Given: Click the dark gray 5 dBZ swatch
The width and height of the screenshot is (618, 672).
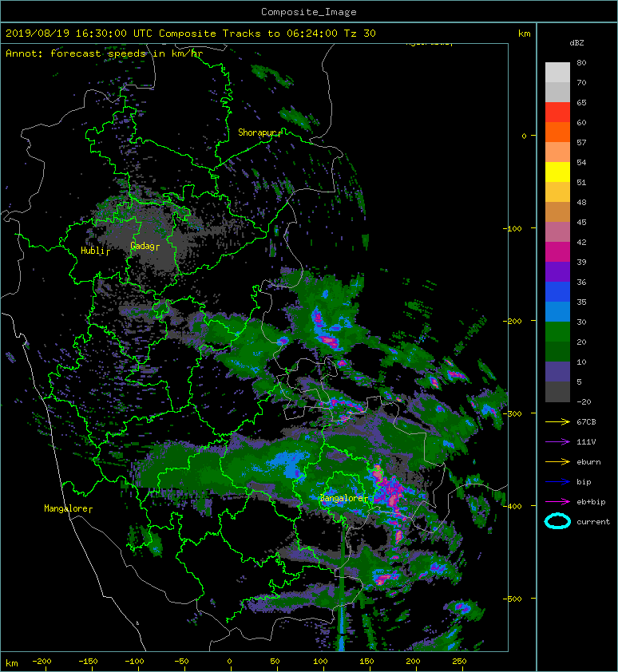Looking at the screenshot, I should click(x=557, y=391).
